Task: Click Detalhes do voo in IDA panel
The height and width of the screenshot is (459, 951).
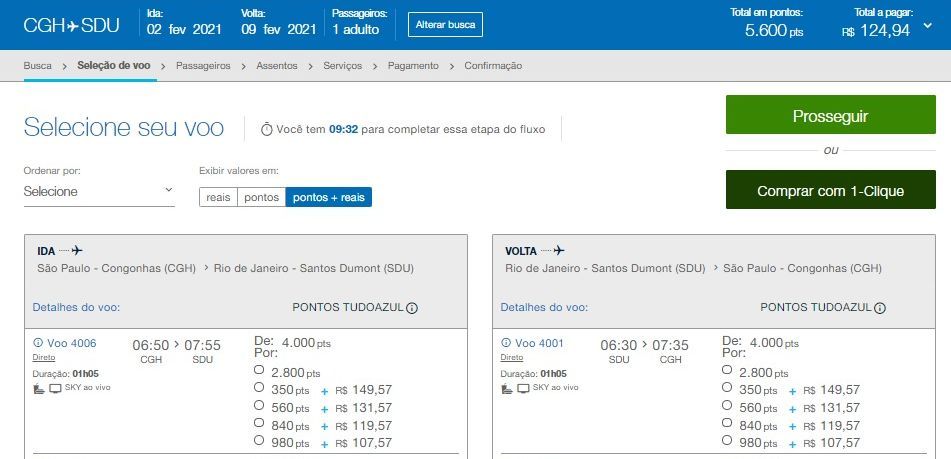Action: click(76, 307)
